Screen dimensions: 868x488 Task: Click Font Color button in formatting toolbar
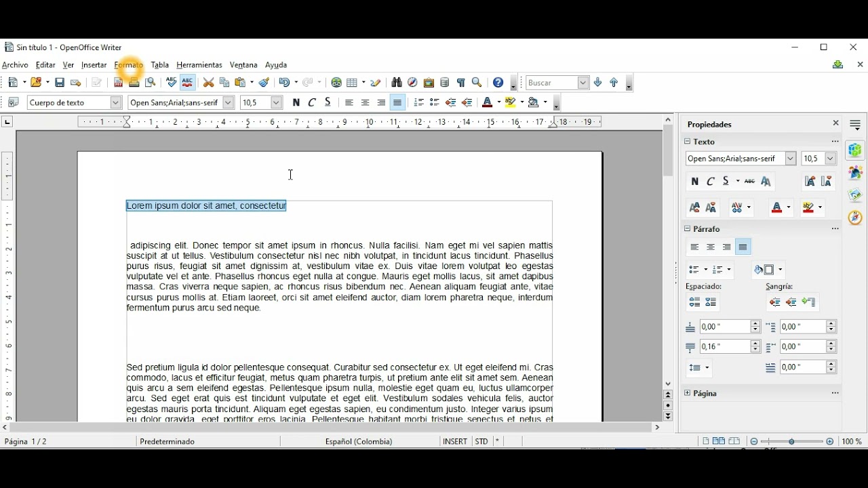(x=488, y=103)
